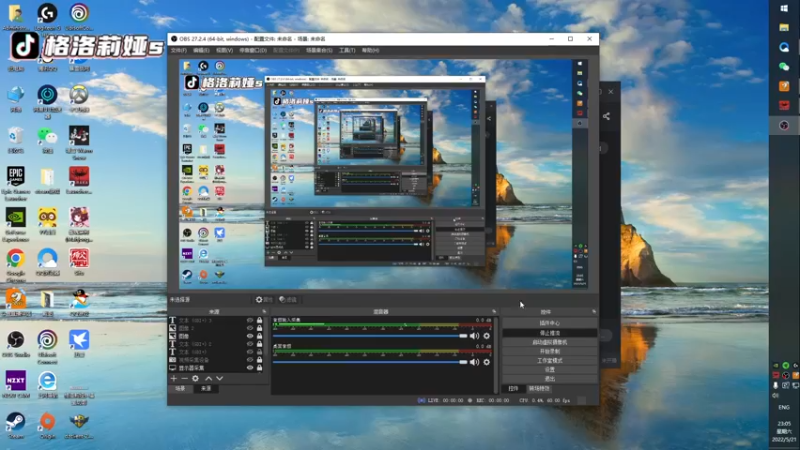Screen dimensions: 800x450
Task: Open Origin desktop shortcut
Action: 47,426
